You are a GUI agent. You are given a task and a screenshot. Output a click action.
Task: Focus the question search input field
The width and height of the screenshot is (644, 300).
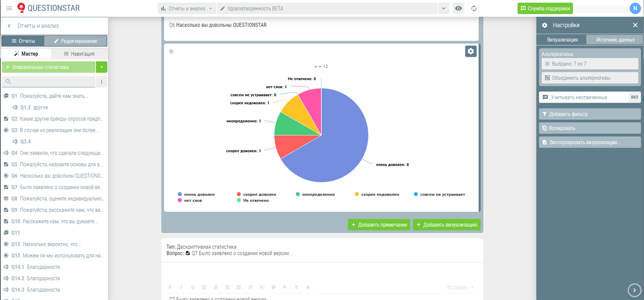49,82
